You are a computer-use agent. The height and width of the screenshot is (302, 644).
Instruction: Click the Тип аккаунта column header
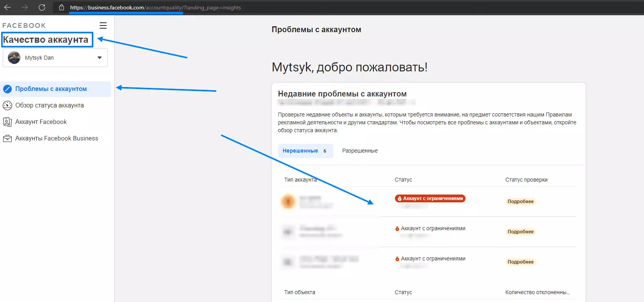pyautogui.click(x=300, y=180)
